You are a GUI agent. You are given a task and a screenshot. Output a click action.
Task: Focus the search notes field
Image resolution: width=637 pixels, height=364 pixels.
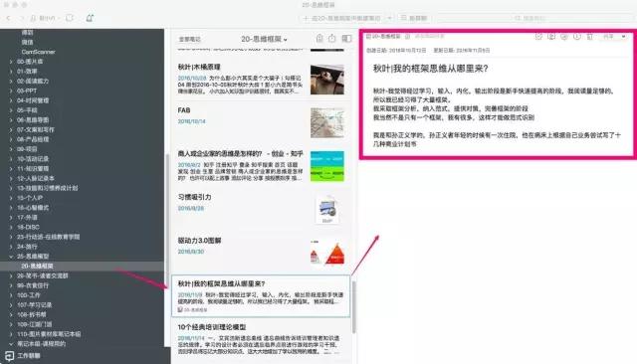(x=533, y=18)
